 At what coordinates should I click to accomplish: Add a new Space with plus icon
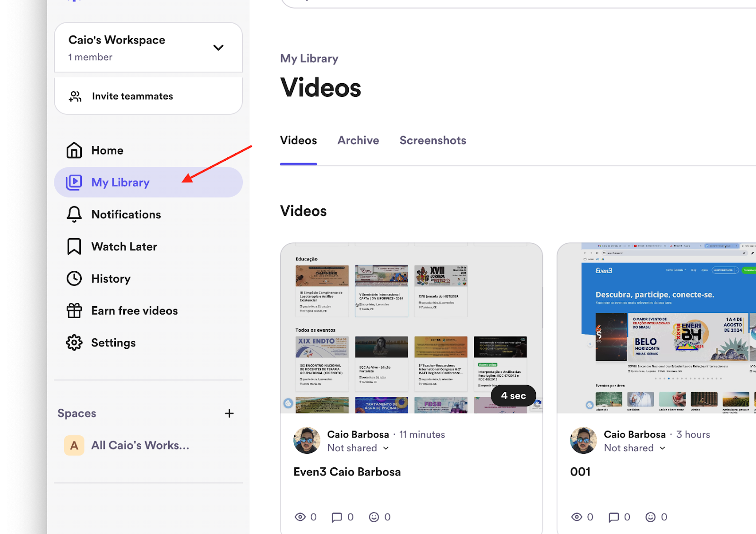229,413
